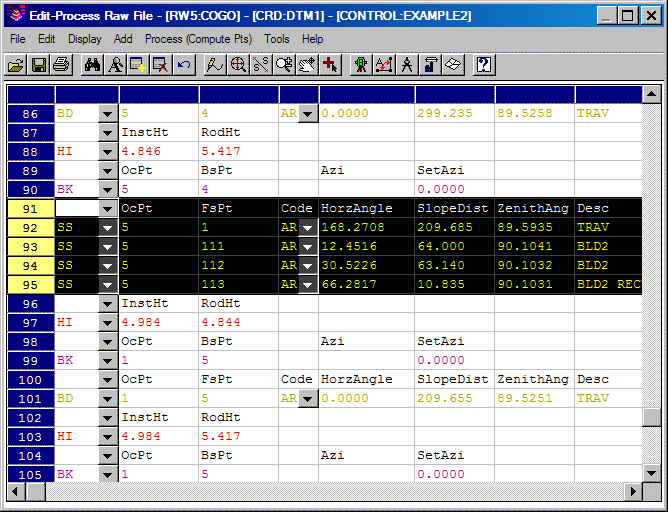This screenshot has height=512, width=668.
Task: Click the binoculars Find icon
Action: coord(92,65)
